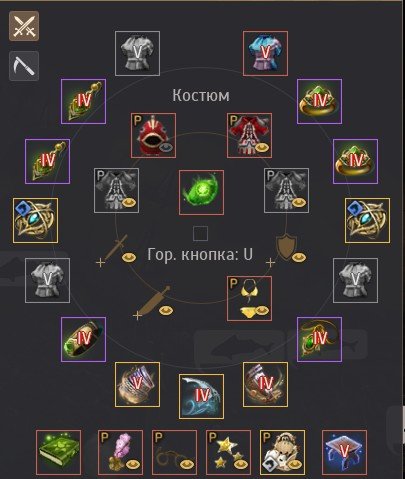Image resolution: width=405 pixels, height=479 pixels.
Task: Open the green clover book item
Action: click(x=59, y=452)
